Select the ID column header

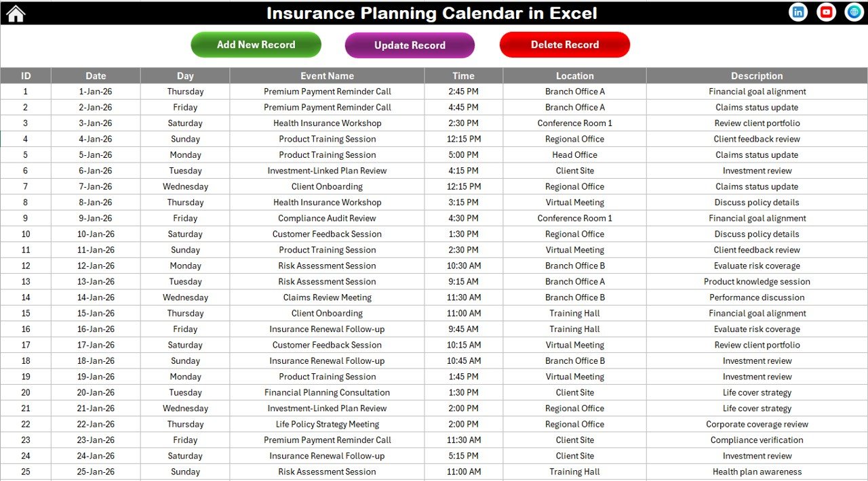coord(25,75)
